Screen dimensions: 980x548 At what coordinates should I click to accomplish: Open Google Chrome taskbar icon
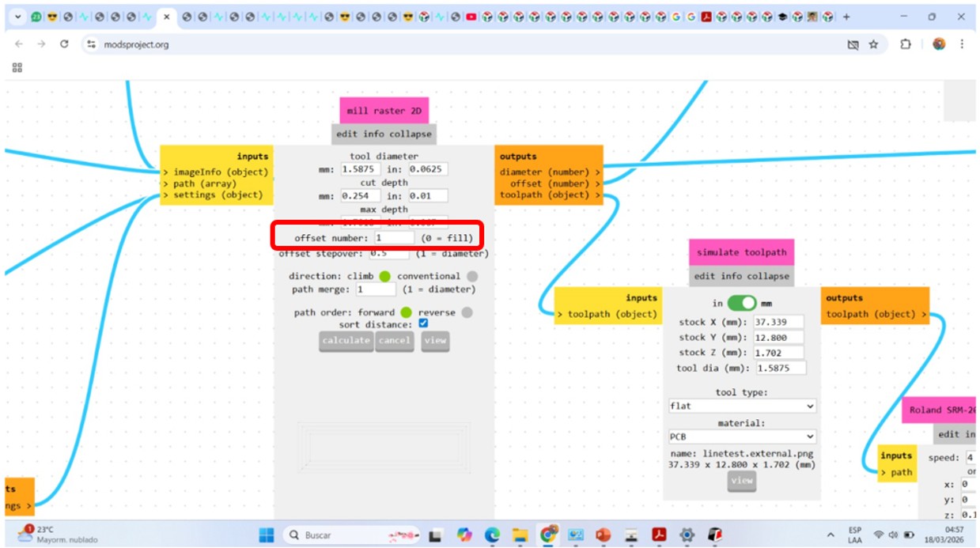tap(547, 535)
